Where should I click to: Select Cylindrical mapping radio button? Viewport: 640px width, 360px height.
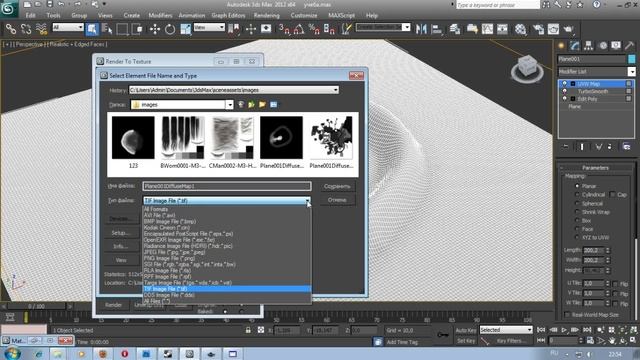pos(577,194)
